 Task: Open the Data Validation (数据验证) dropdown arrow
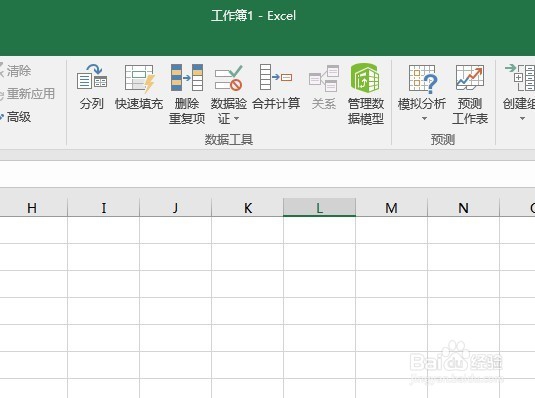(236, 119)
